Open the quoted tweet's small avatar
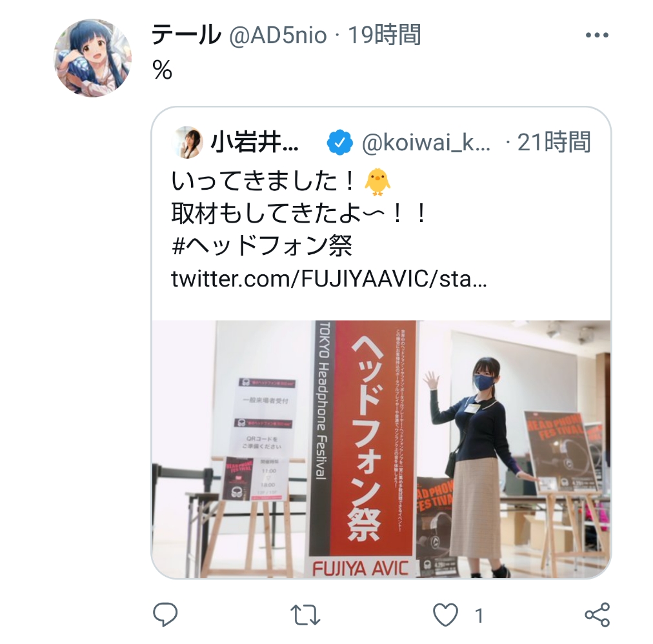The width and height of the screenshot is (653, 644). click(187, 143)
